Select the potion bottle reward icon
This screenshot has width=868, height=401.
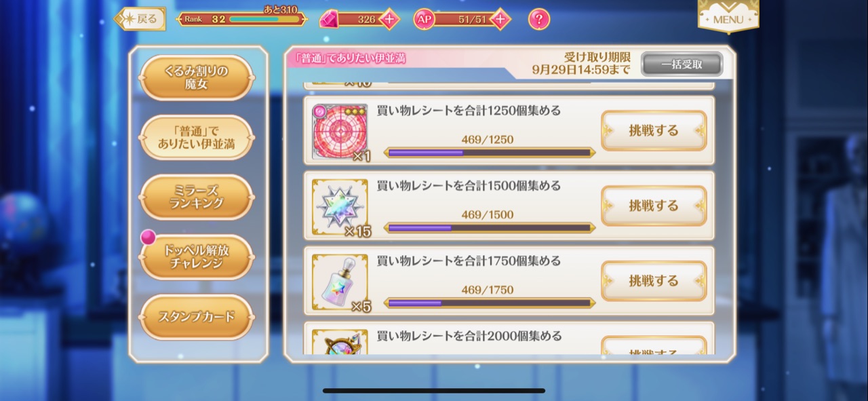tap(340, 282)
